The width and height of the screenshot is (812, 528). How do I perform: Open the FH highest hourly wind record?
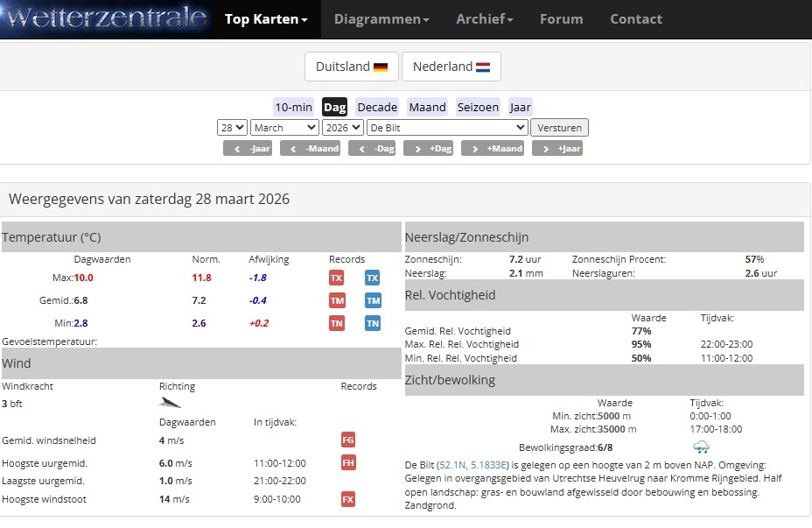click(x=348, y=463)
